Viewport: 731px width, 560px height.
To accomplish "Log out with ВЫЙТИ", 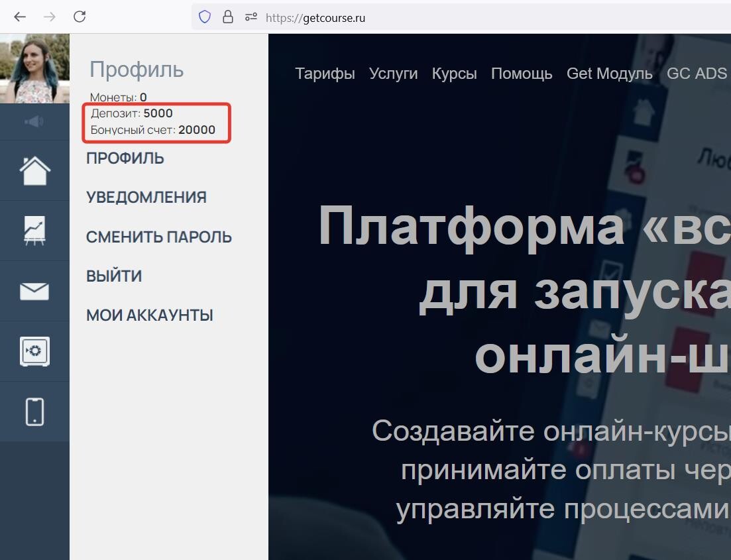I will pos(114,276).
